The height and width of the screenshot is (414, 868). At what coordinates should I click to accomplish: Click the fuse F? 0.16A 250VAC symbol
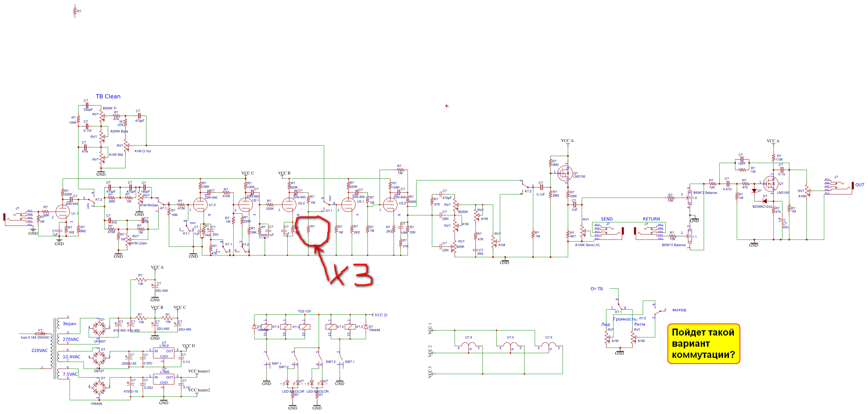[x=40, y=333]
